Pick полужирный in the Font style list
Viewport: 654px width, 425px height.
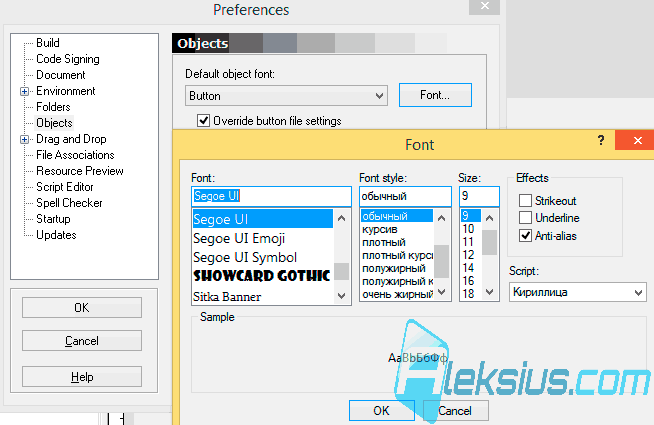[x=394, y=268]
